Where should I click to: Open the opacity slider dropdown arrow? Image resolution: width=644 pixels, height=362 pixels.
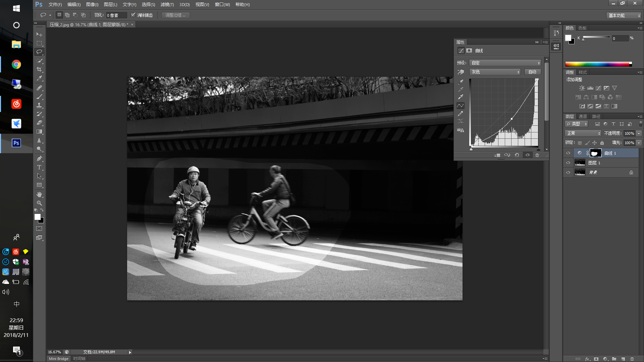click(x=639, y=133)
